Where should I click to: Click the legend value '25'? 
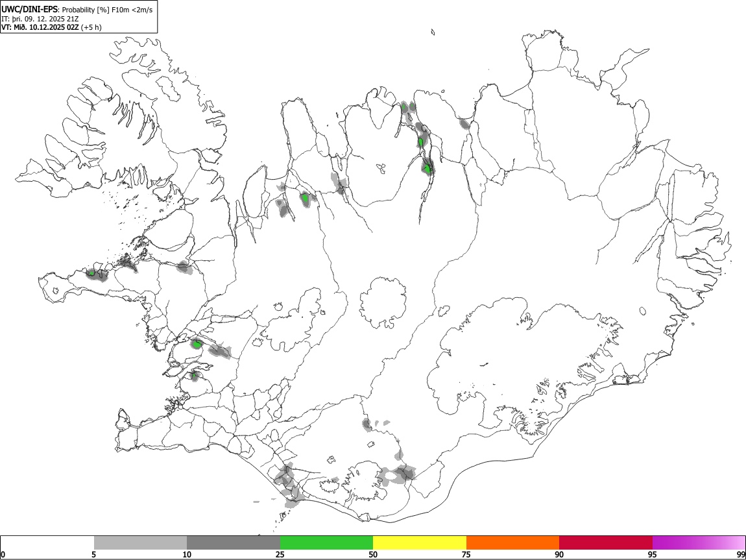[x=280, y=554]
